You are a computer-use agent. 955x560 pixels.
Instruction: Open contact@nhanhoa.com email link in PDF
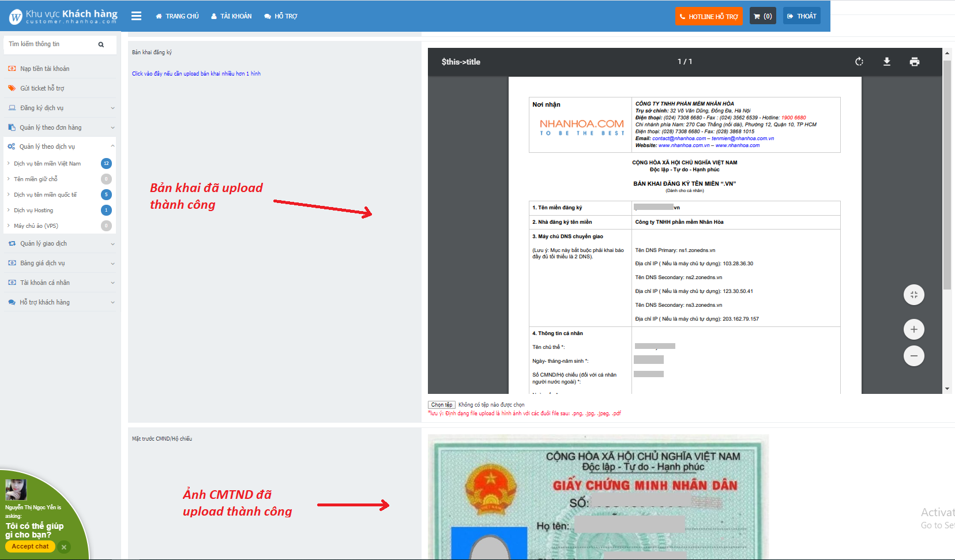pos(679,138)
